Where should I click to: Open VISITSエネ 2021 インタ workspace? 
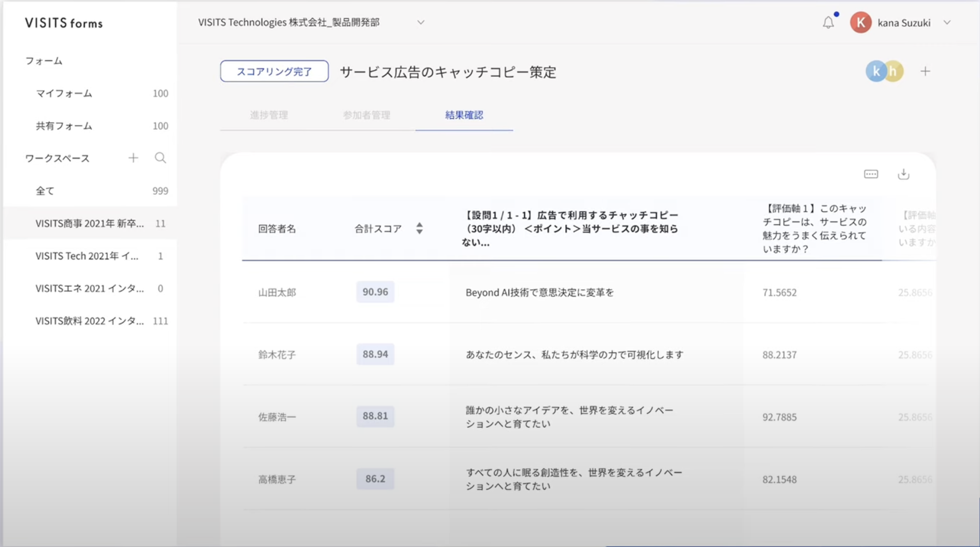[90, 288]
